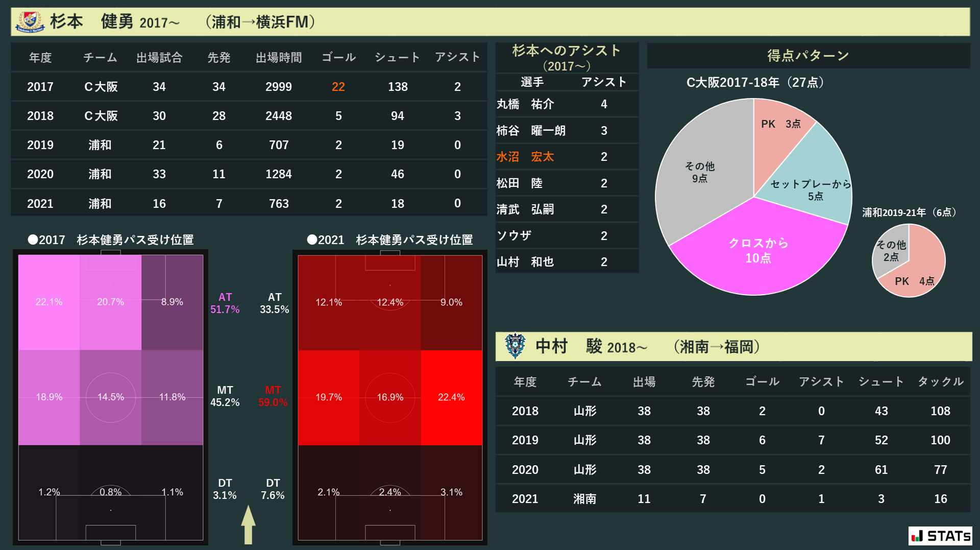Click the 77 tackles value for 2020
The height and width of the screenshot is (550, 980).
coord(940,470)
